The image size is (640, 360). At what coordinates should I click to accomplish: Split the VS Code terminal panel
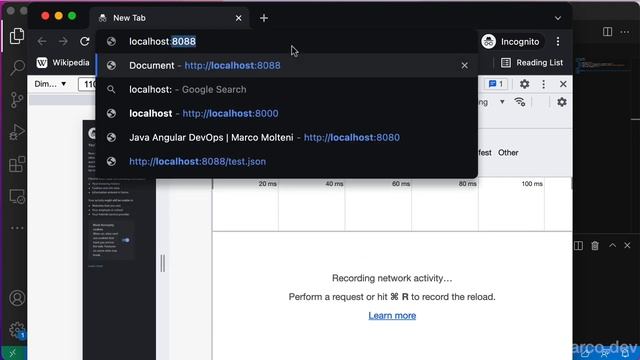click(578, 246)
